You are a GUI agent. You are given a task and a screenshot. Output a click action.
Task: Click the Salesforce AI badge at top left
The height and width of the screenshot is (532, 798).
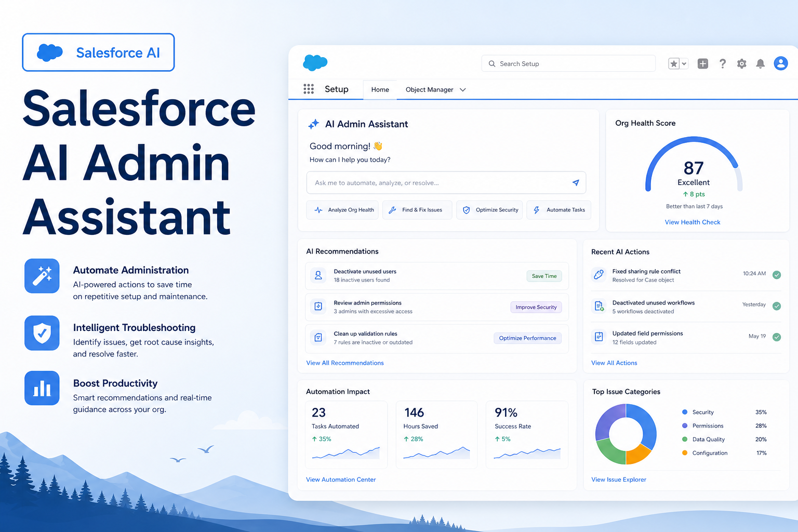(98, 52)
